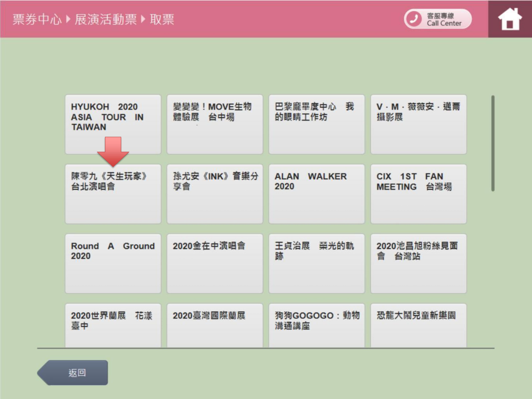Choose 2020金在中演唱會

[215, 263]
